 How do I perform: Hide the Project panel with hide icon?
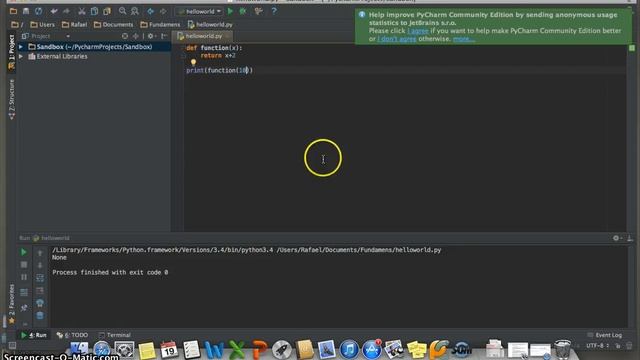coord(164,36)
